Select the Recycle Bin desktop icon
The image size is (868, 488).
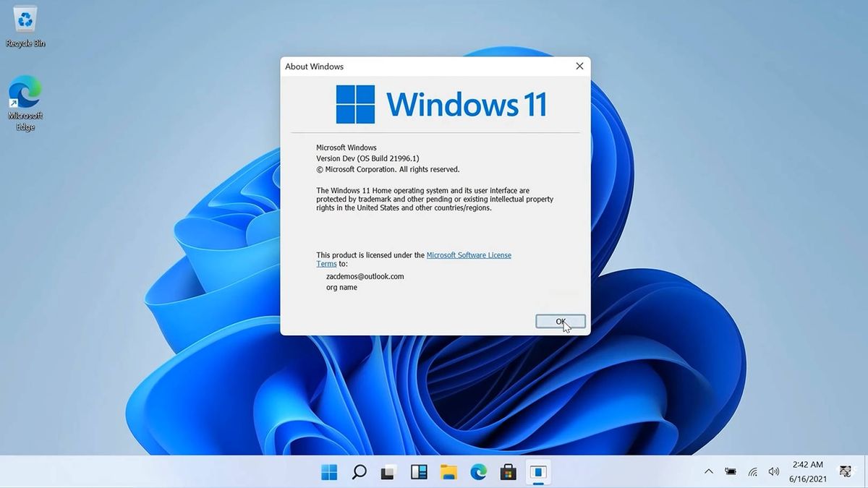[x=25, y=27]
